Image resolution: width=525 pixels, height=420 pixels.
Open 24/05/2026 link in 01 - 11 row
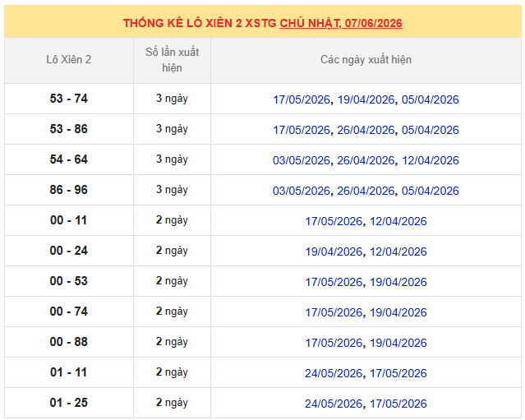click(334, 373)
